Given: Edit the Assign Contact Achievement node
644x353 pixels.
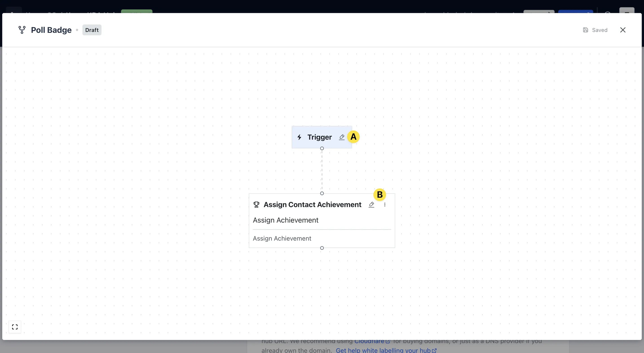Looking at the screenshot, I should click(x=371, y=205).
